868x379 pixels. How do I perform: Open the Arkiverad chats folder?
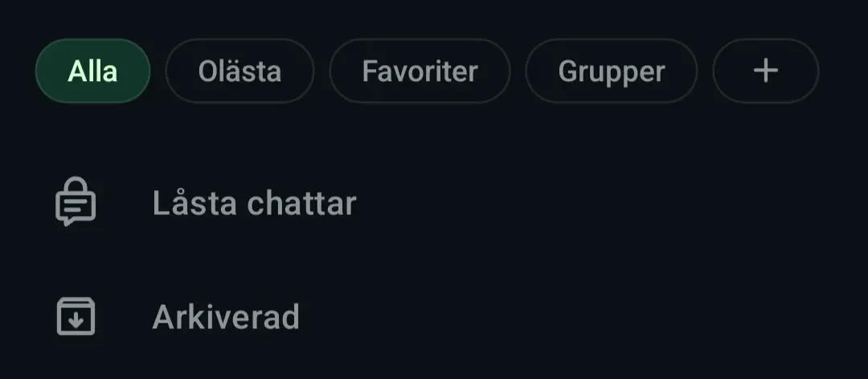coord(434,316)
